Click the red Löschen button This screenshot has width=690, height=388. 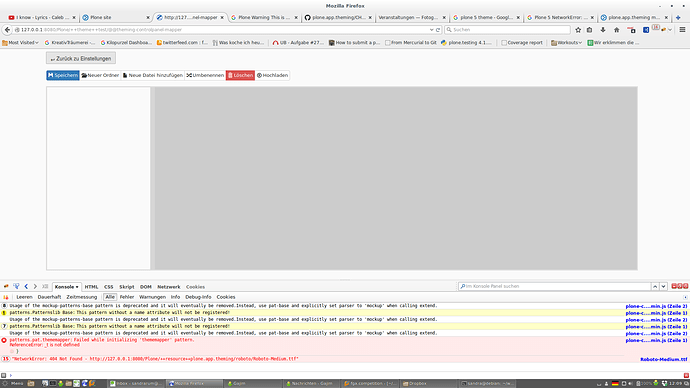click(240, 75)
